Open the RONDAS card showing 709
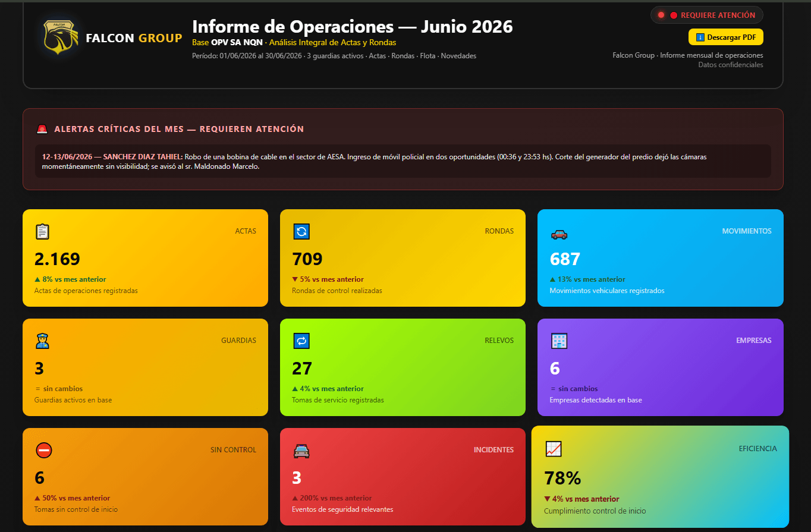 coord(403,258)
